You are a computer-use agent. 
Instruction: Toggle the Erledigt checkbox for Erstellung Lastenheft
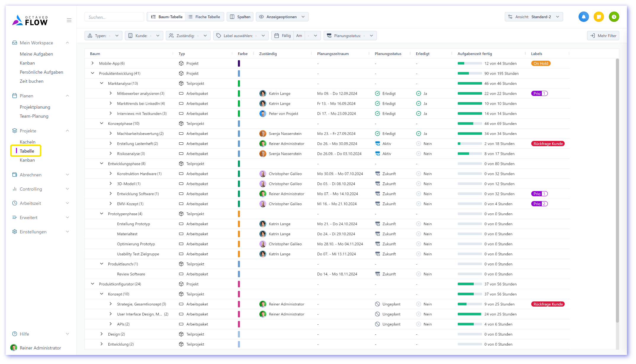(418, 144)
